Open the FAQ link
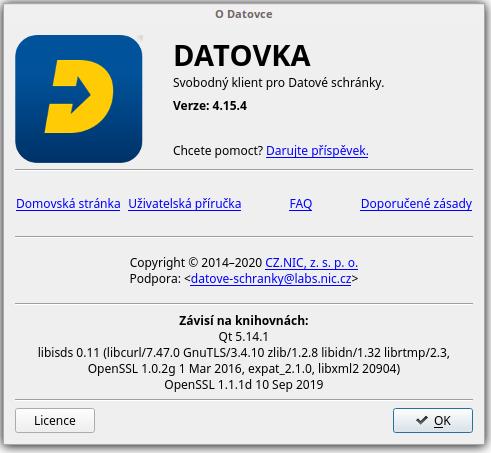This screenshot has width=491, height=453. click(x=301, y=203)
